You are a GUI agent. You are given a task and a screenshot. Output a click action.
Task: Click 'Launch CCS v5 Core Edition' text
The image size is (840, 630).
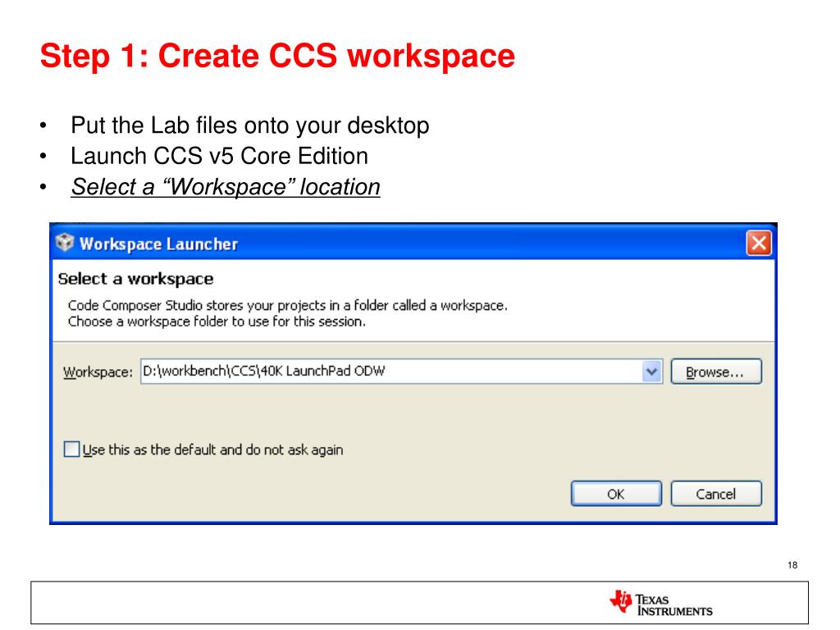point(219,156)
